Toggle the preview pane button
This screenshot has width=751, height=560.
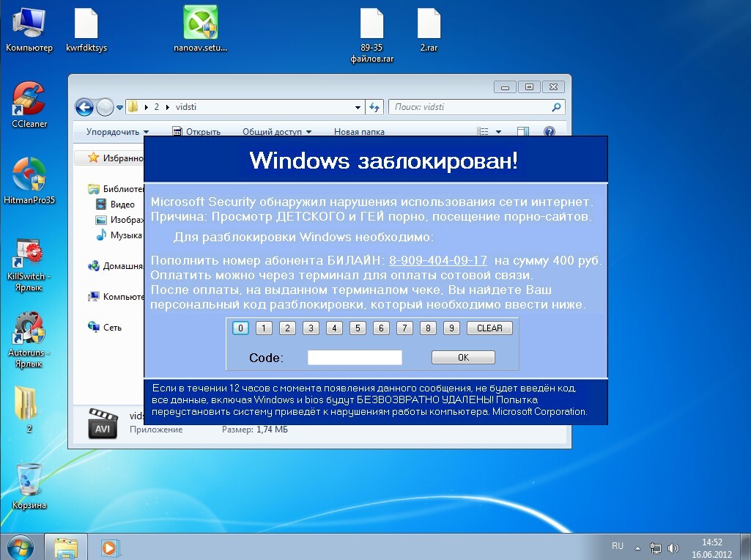523,131
